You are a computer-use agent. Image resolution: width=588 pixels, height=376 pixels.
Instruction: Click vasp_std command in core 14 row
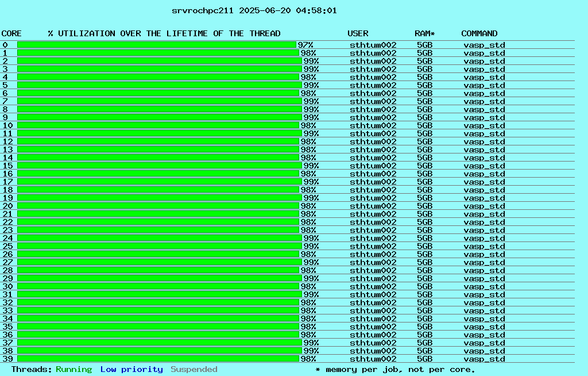pos(484,158)
